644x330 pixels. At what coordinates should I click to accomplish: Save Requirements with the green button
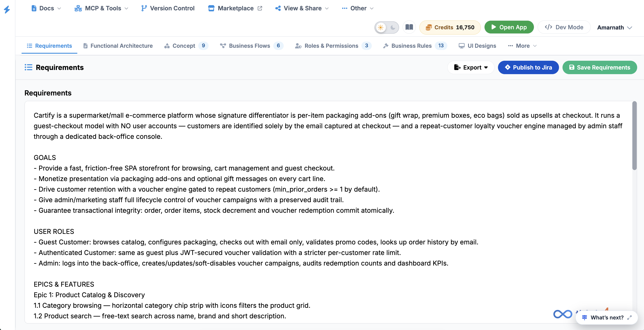(600, 68)
